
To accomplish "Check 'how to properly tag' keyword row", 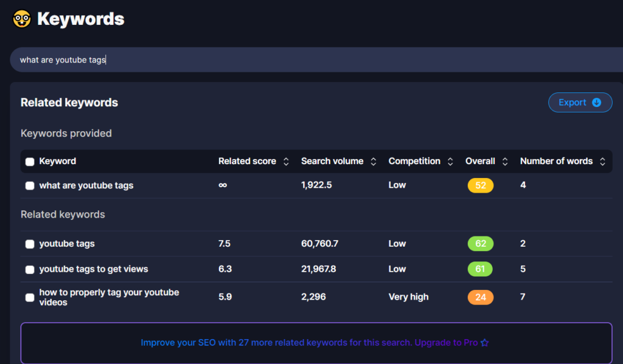I will click(x=30, y=298).
